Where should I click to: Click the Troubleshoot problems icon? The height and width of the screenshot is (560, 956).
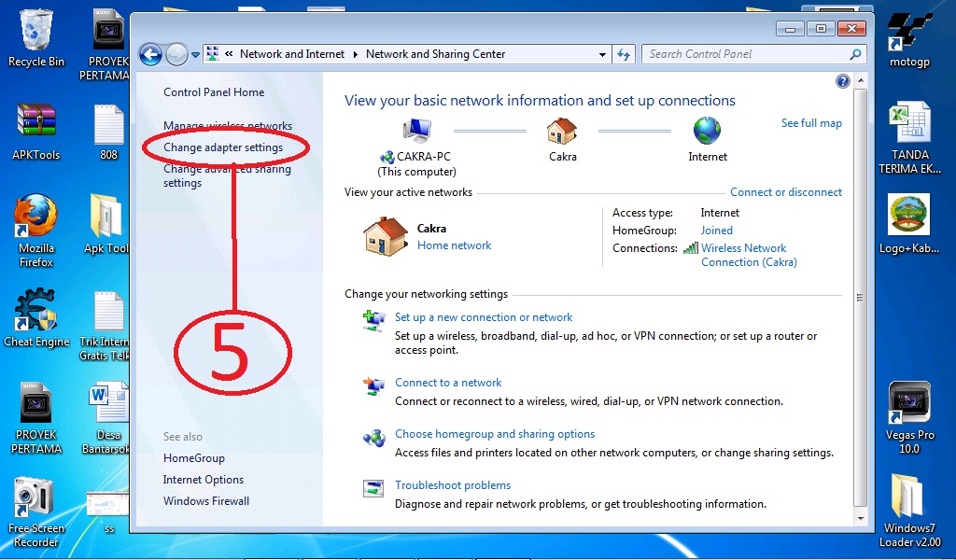[373, 488]
